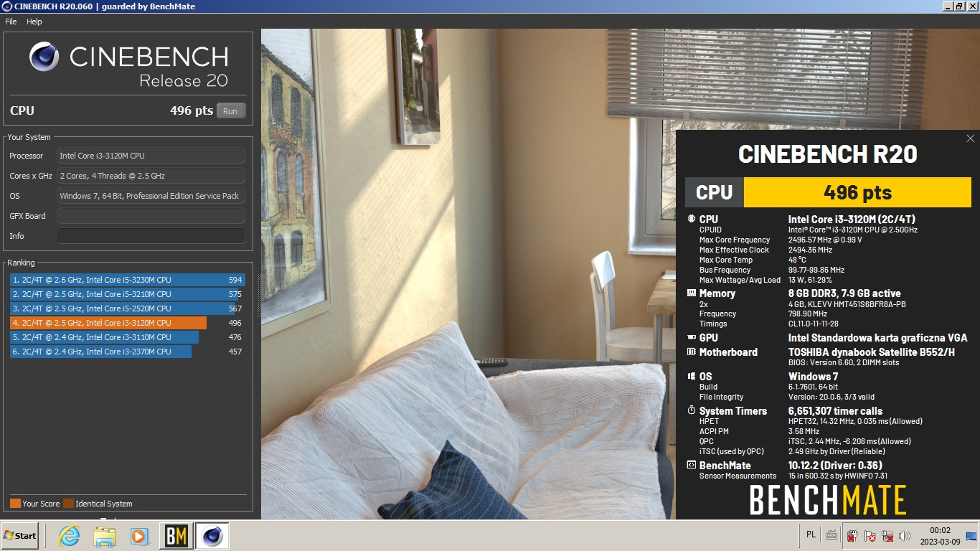Open the Help menu
This screenshot has width=980, height=551.
34,22
